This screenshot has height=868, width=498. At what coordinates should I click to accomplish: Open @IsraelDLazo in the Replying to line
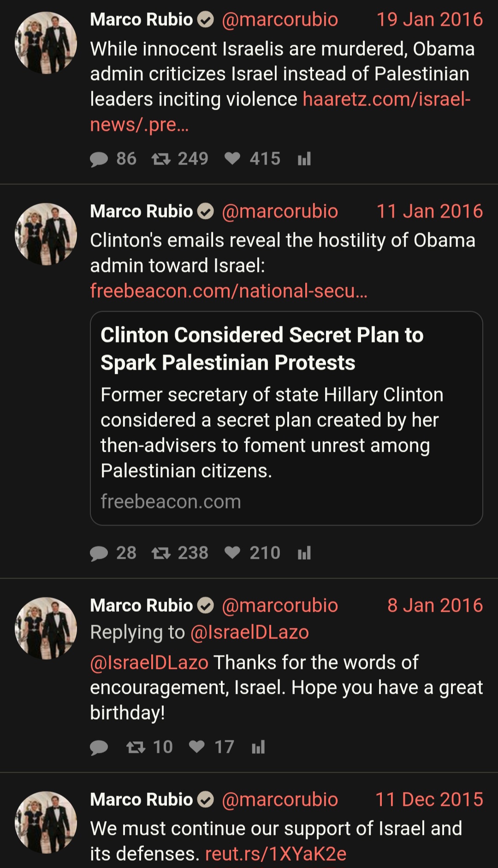pos(249,632)
